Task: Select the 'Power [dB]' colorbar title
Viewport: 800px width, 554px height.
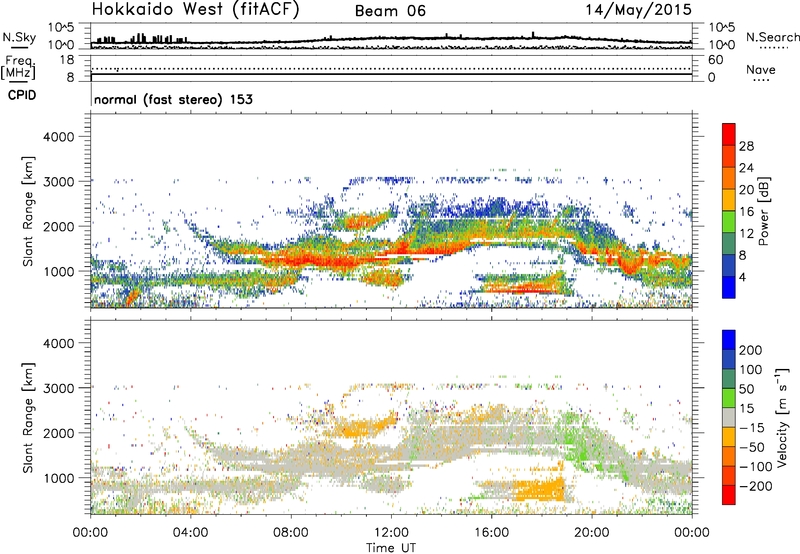Action: click(x=763, y=211)
